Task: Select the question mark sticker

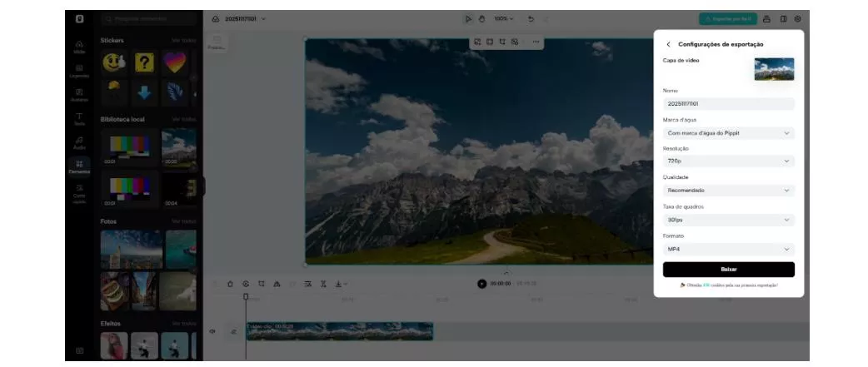Action: pyautogui.click(x=144, y=62)
